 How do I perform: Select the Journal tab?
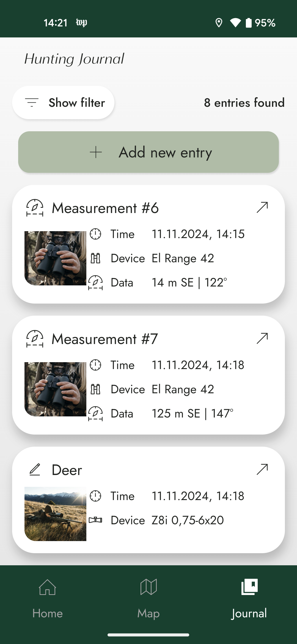(x=249, y=599)
